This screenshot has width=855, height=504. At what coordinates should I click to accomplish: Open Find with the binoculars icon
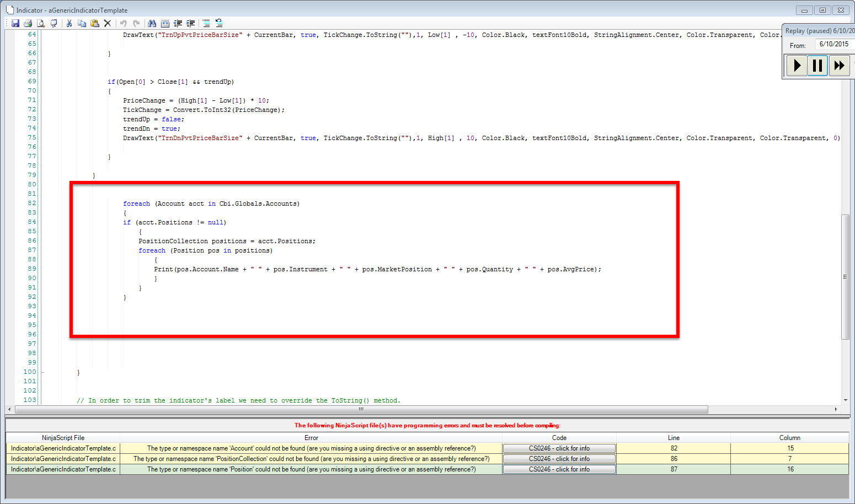[152, 23]
